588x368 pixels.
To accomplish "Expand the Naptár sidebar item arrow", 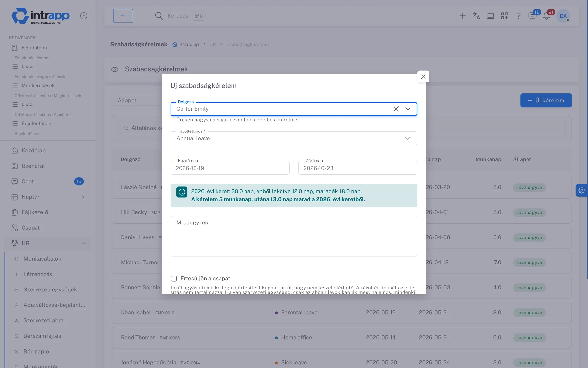I will click(x=83, y=197).
